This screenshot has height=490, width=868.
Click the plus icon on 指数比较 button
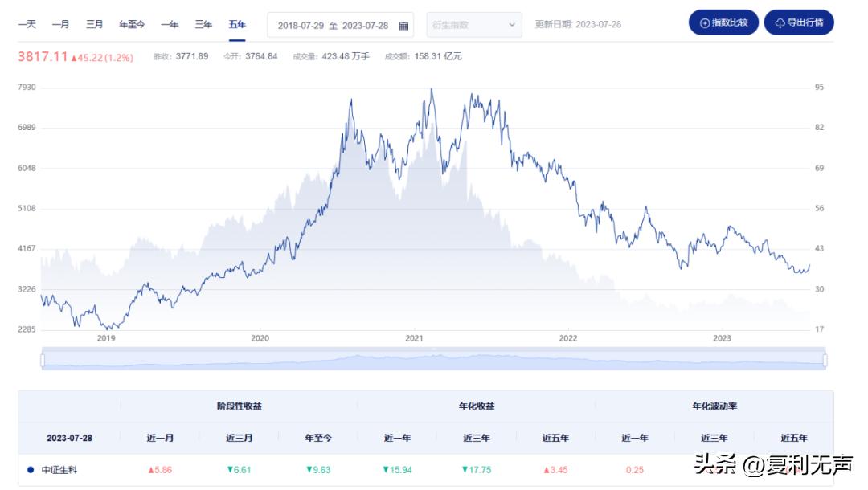pyautogui.click(x=705, y=23)
